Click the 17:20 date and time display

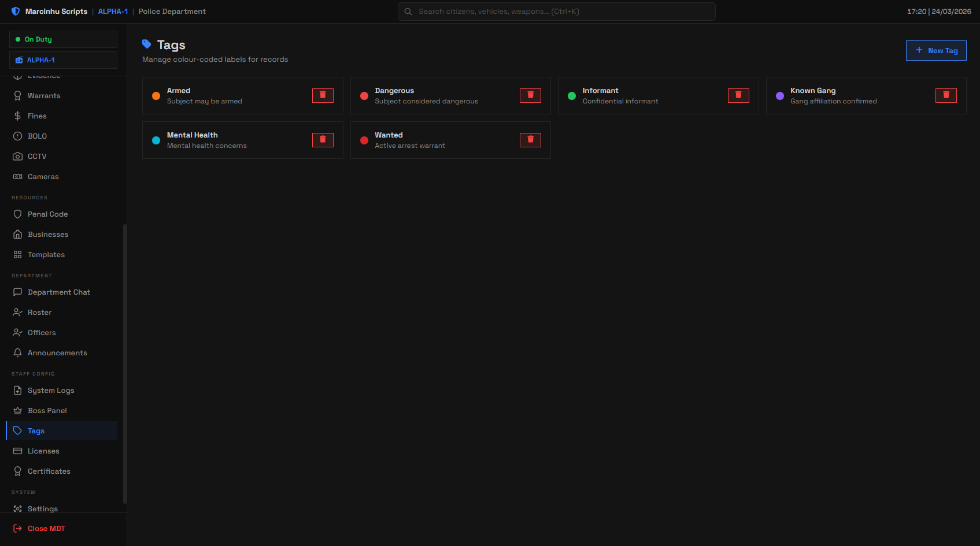point(939,12)
